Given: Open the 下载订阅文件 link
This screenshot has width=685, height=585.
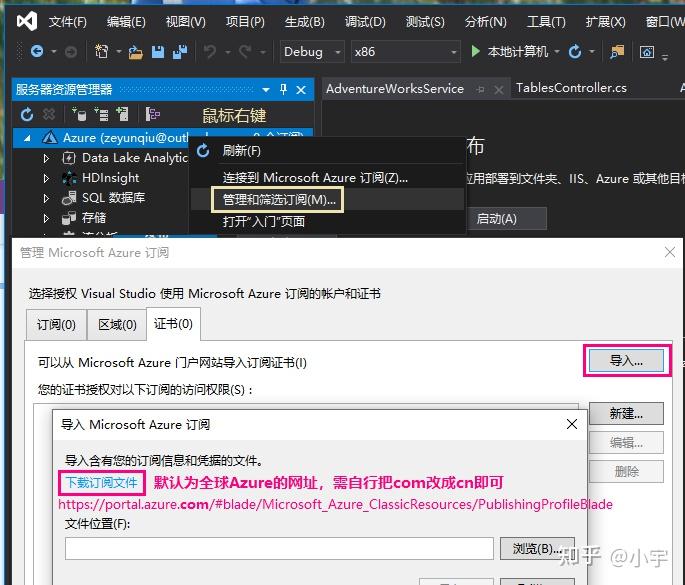Looking at the screenshot, I should tap(101, 483).
